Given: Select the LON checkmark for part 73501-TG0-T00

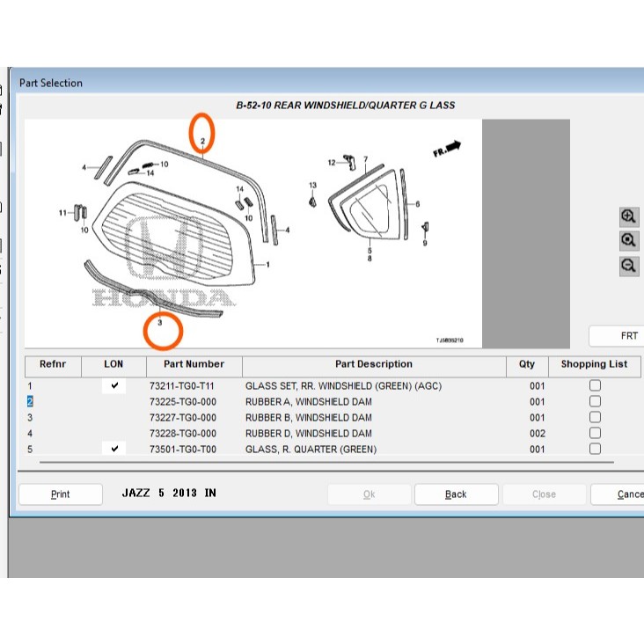Looking at the screenshot, I should pyautogui.click(x=114, y=449).
